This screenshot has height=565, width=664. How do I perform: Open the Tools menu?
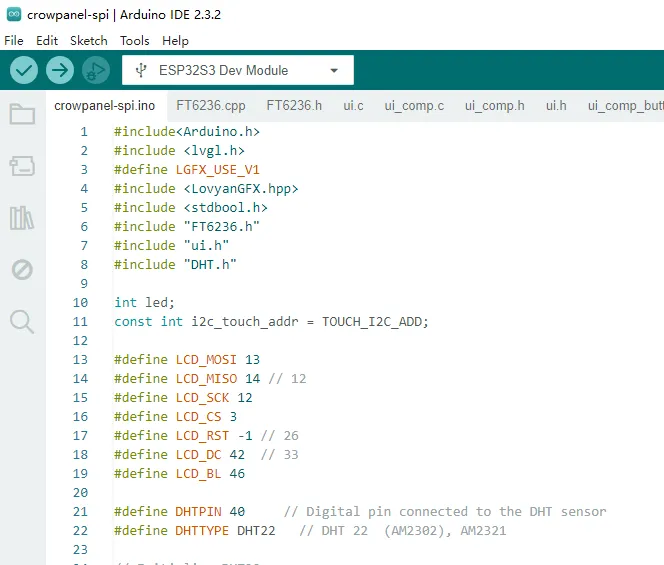(x=135, y=41)
